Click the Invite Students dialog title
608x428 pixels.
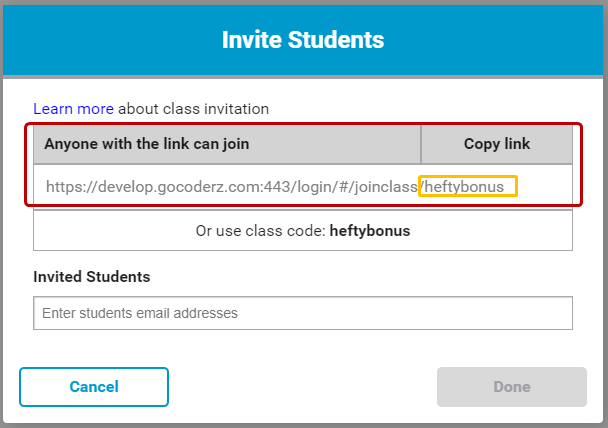pyautogui.click(x=302, y=40)
